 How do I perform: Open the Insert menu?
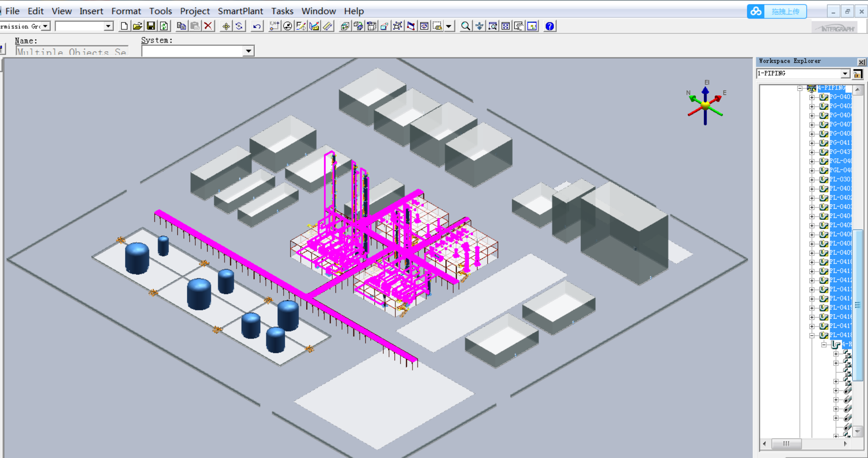91,11
